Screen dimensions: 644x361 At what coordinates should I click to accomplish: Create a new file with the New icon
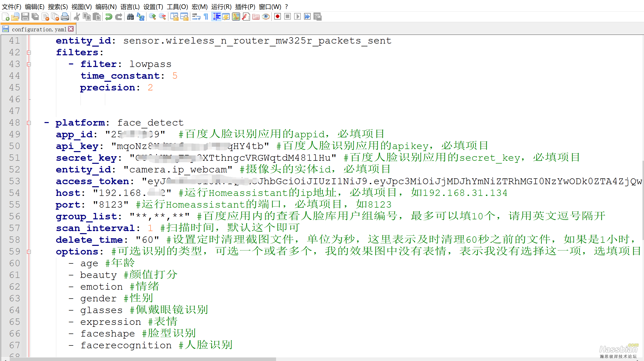click(x=6, y=17)
